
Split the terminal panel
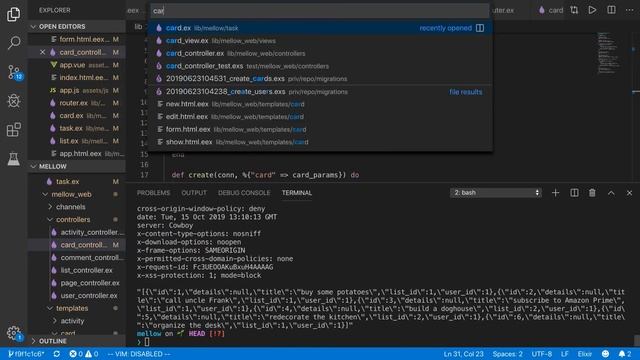coord(574,193)
